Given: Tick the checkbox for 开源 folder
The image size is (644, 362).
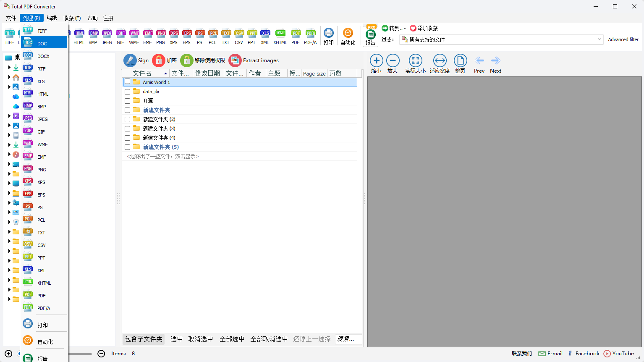Looking at the screenshot, I should 127,101.
